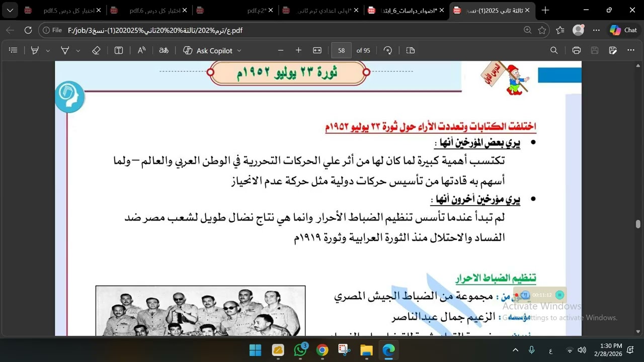644x362 pixels.
Task: Open Microsoft Edge from the taskbar
Action: pos(389,350)
